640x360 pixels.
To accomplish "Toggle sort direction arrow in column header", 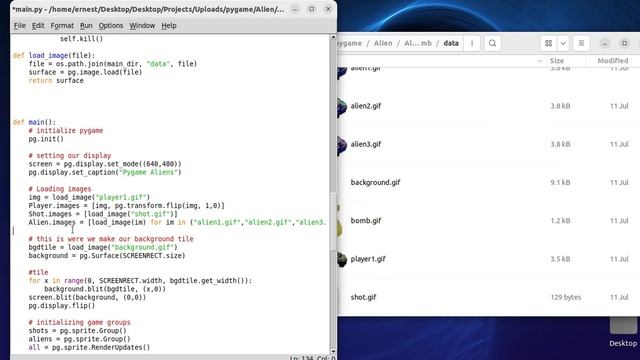I will (540, 61).
